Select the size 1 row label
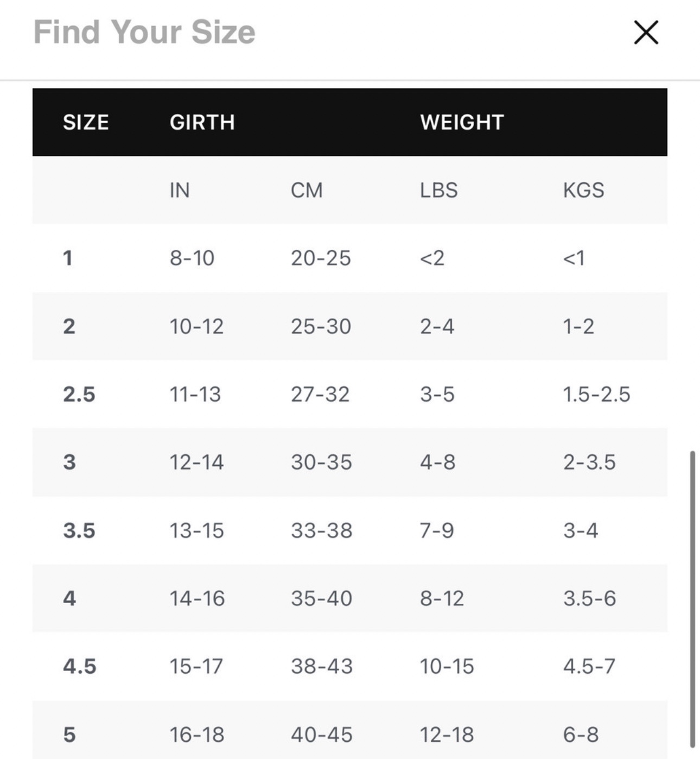700x759 pixels. point(68,258)
